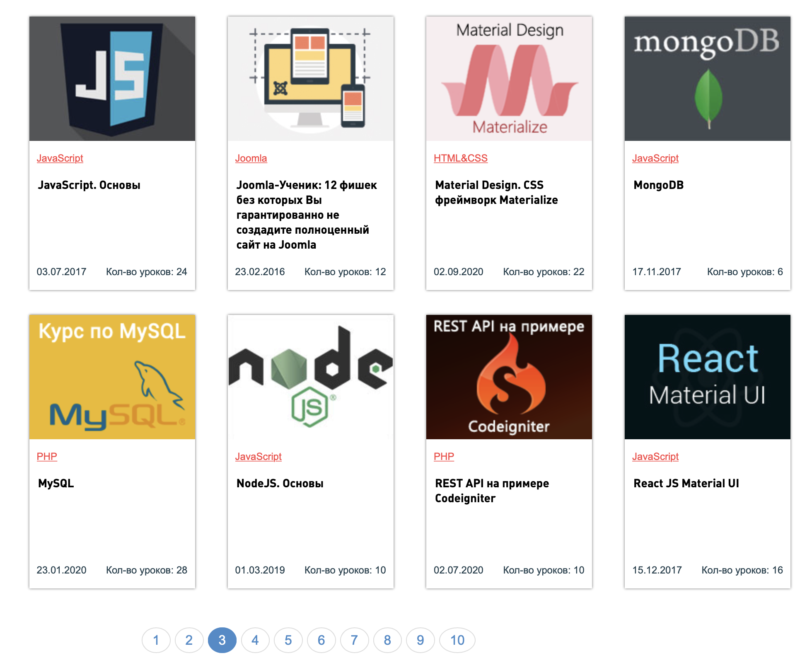Go to pagination page 4
Viewport: 812px width, 663px height.
tap(255, 640)
